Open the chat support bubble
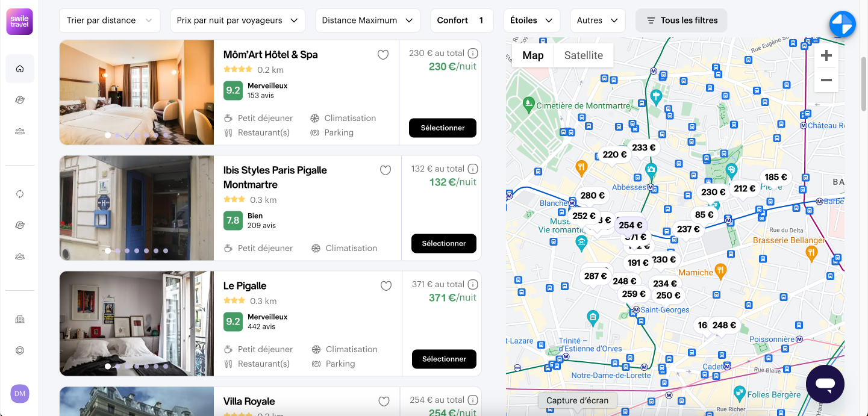Viewport: 868px width, 416px height. click(x=825, y=384)
